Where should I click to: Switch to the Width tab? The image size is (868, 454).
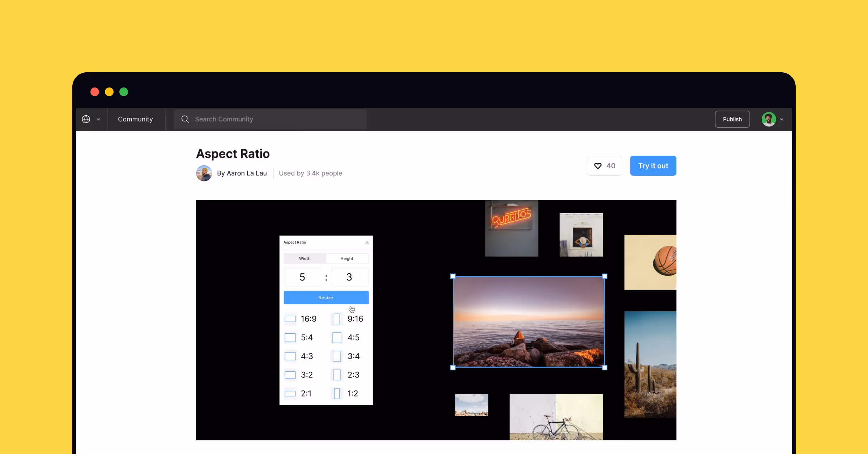point(304,258)
